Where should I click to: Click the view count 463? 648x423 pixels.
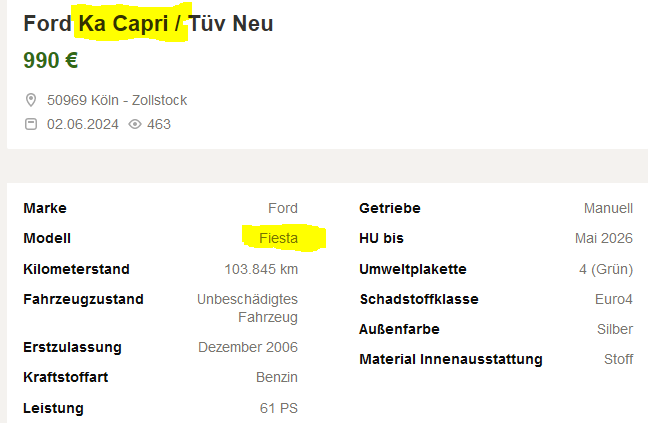pyautogui.click(x=159, y=124)
